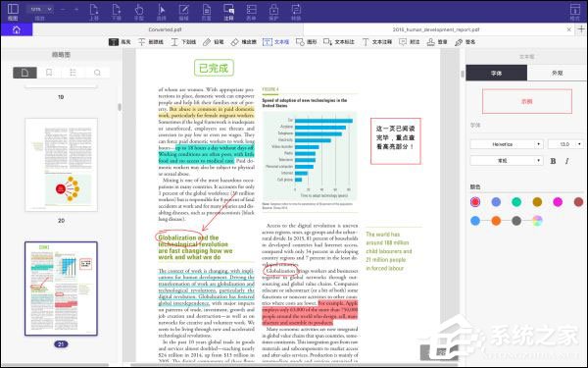Toggle Italic text formatting
The height and width of the screenshot is (368, 588).
[x=566, y=161]
